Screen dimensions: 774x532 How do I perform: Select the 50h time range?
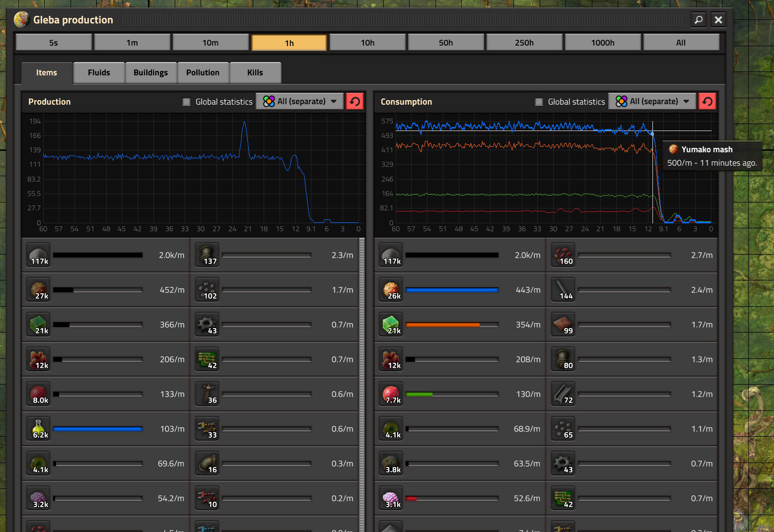pyautogui.click(x=446, y=43)
